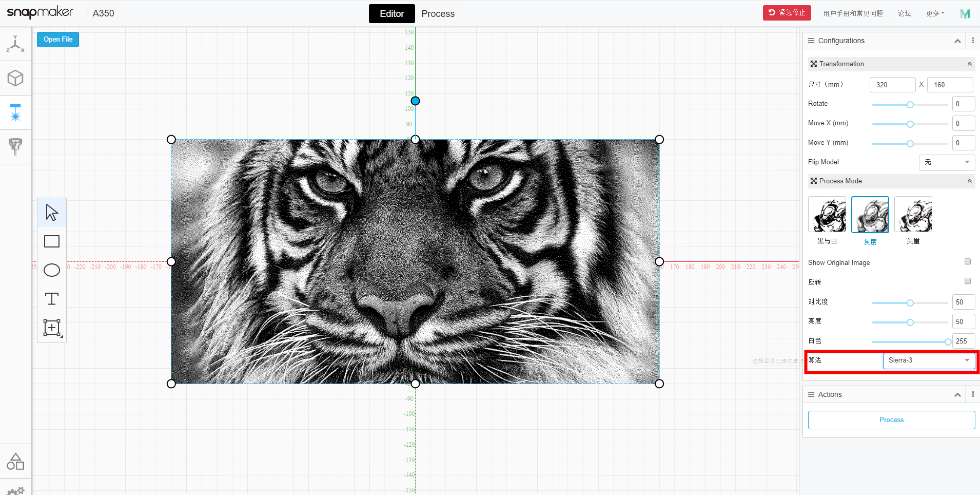Click the 对比度 contrast slider

pos(910,303)
